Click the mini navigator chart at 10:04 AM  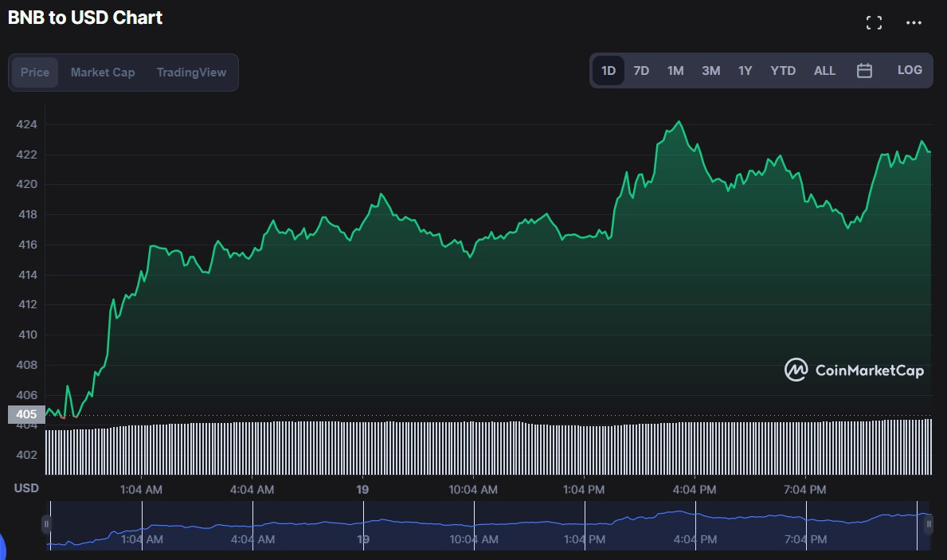(474, 525)
